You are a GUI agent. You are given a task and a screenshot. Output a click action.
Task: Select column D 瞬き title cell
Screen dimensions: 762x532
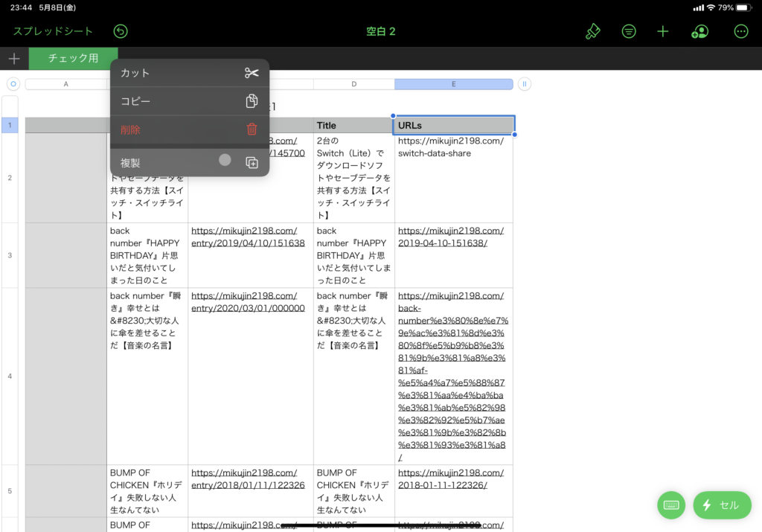(353, 376)
